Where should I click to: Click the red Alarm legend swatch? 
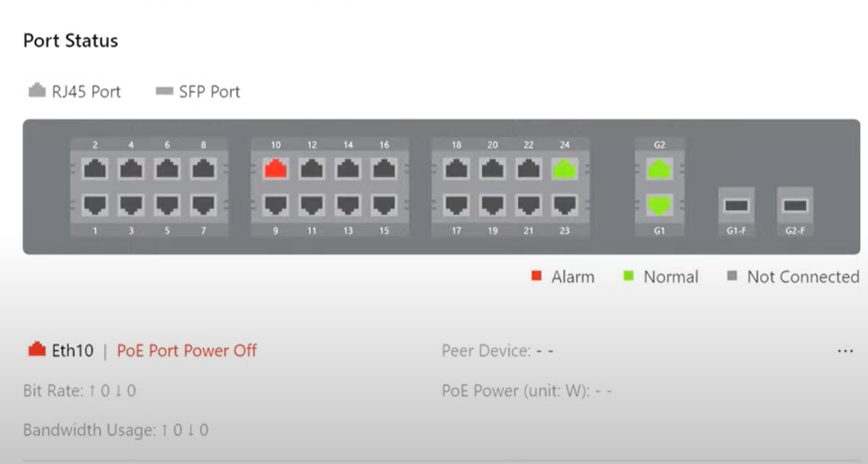537,277
